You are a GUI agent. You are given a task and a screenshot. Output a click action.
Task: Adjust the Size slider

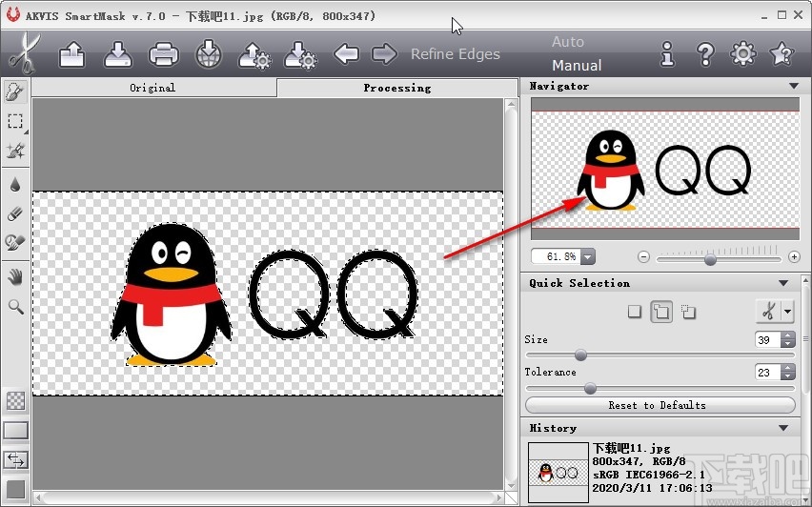(580, 355)
